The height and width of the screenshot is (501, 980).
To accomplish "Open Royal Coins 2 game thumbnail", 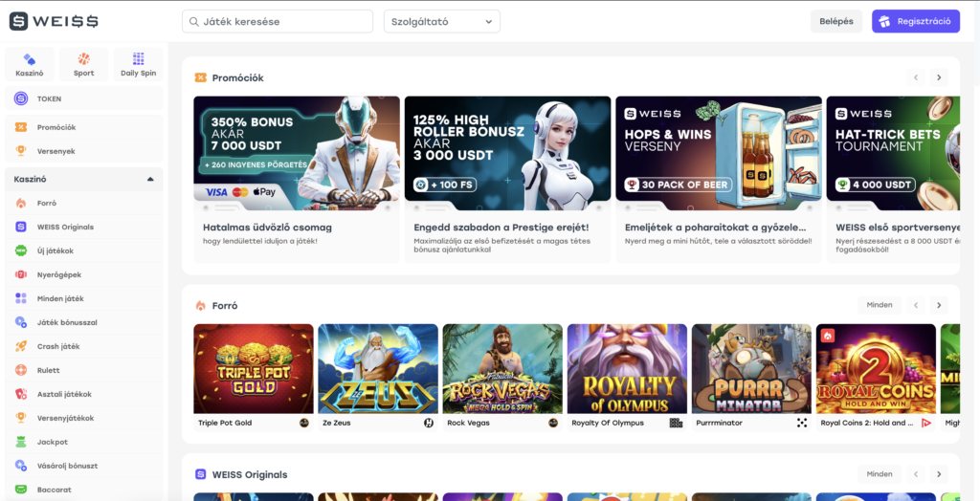I will [877, 368].
